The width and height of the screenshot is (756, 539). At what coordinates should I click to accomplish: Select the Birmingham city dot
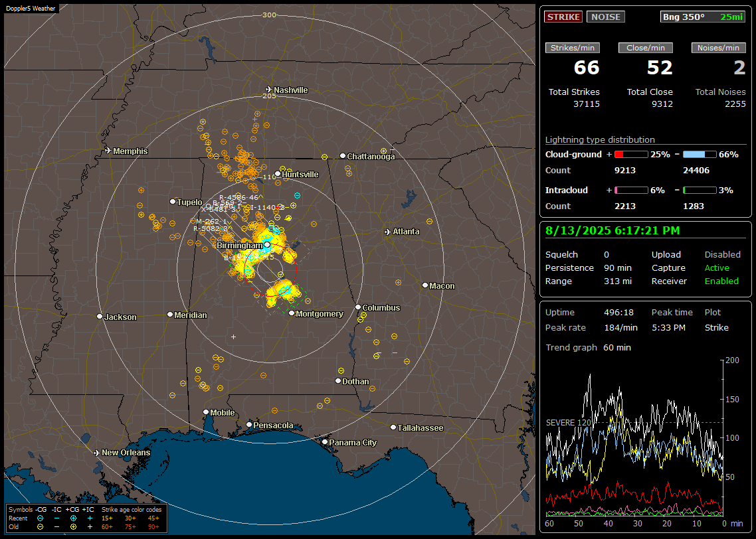tap(266, 245)
